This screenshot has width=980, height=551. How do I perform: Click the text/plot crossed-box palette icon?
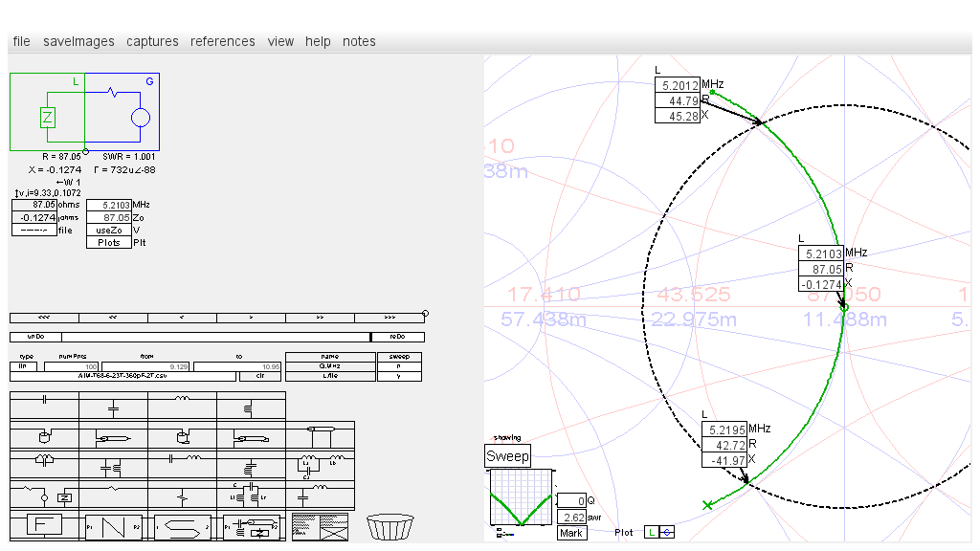[x=320, y=527]
